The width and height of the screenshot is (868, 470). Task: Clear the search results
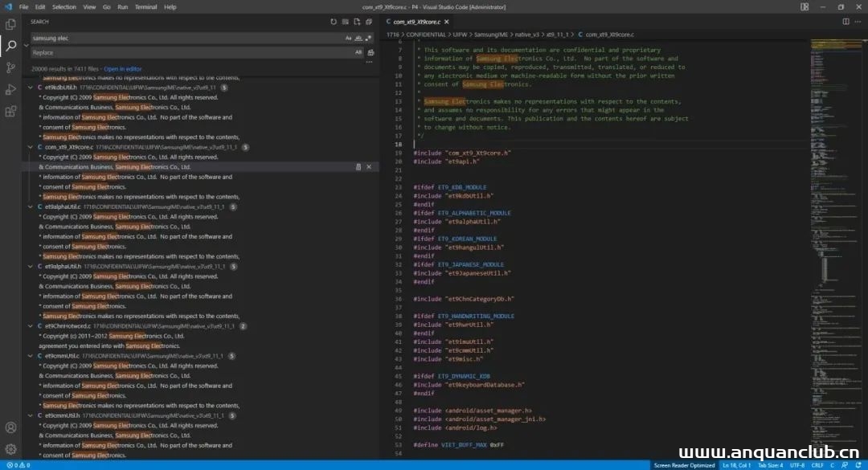click(x=346, y=22)
